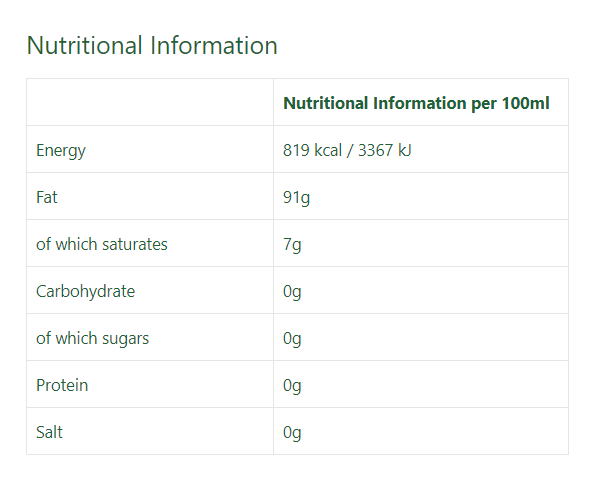Select the 0g carbohydrate value
The height and width of the screenshot is (500, 600).
(x=292, y=292)
